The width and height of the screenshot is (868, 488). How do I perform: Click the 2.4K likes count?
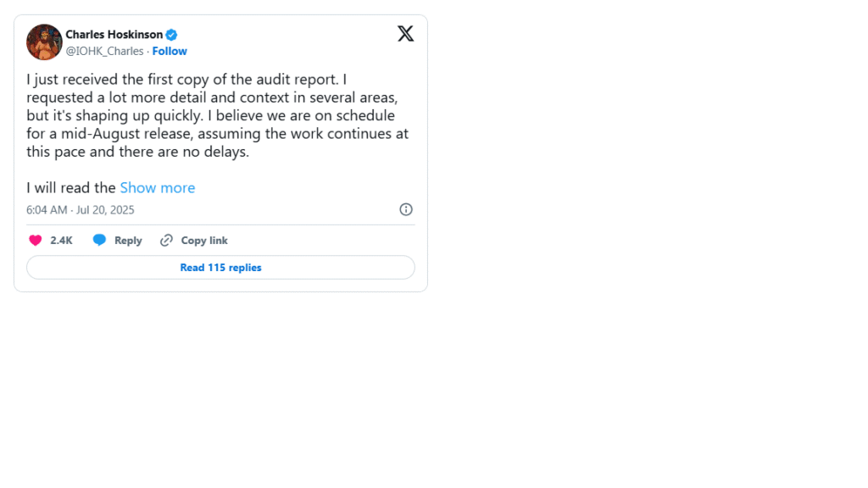[61, 241]
